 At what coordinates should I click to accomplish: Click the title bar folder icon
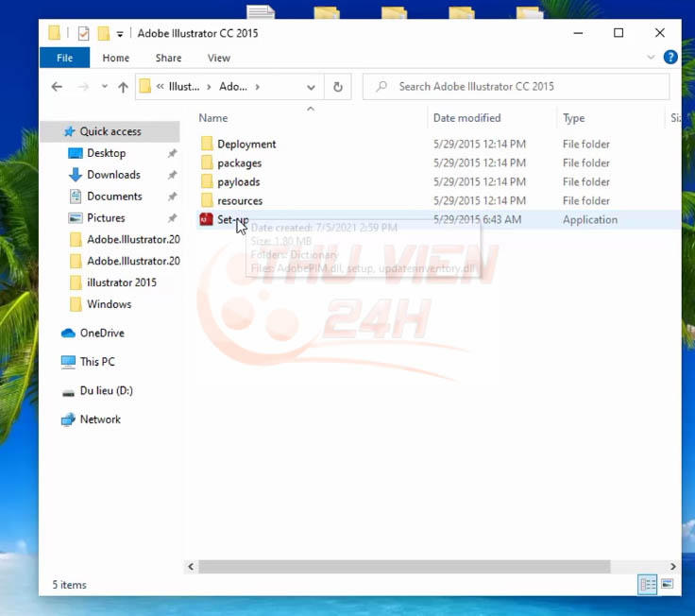[x=54, y=33]
